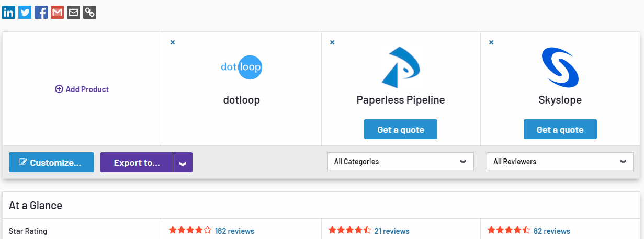
Task: Share page on Facebook
Action: pos(41,12)
